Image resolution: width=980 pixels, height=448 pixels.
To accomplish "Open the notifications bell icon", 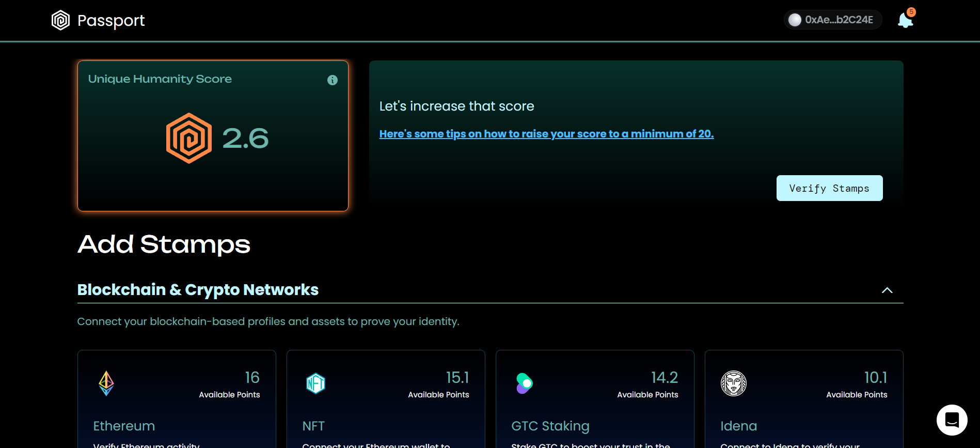I will coord(905,20).
